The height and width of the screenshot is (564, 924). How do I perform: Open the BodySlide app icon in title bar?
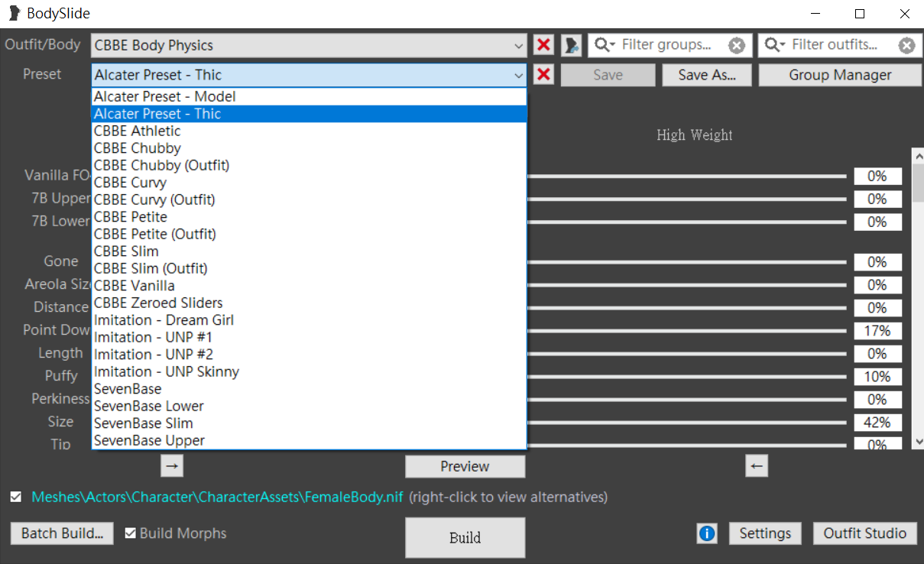(x=14, y=13)
